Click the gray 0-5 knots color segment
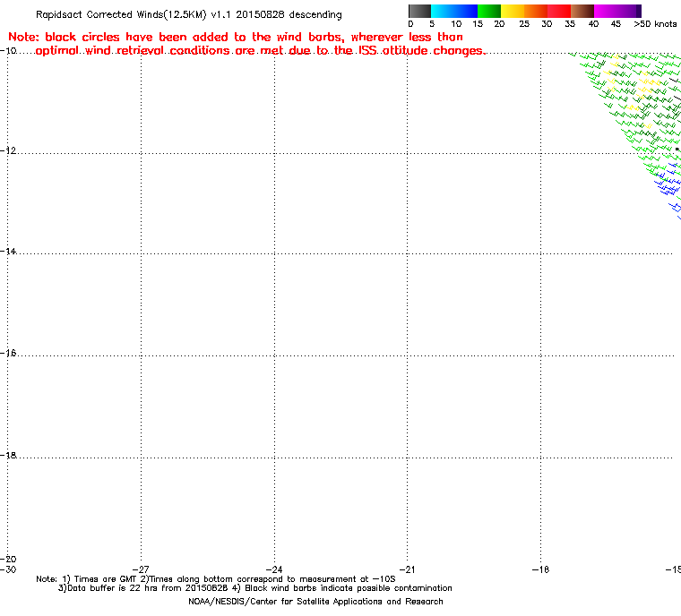The width and height of the screenshot is (681, 616). coord(420,11)
